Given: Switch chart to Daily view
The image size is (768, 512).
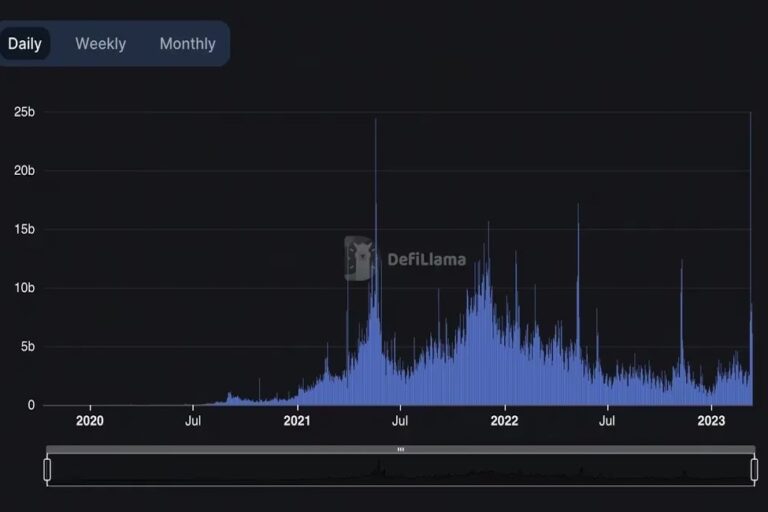Looking at the screenshot, I should click(24, 44).
